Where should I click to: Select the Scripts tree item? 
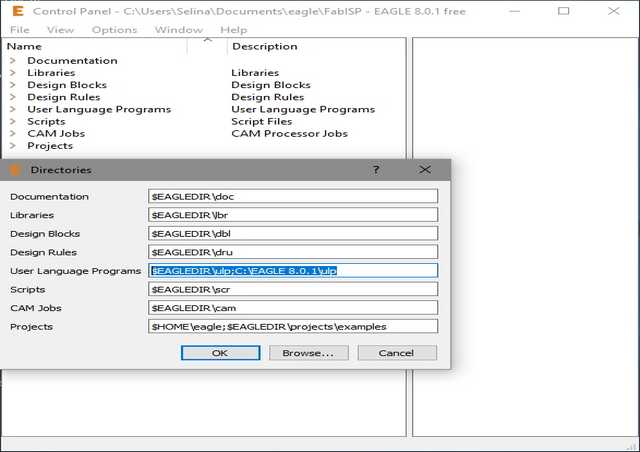[x=46, y=122]
